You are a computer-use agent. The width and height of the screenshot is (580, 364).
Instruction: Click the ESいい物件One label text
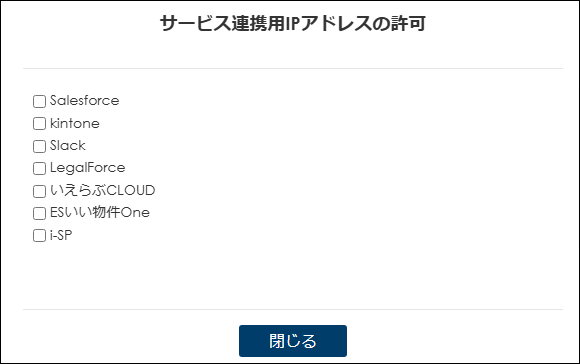point(100,212)
